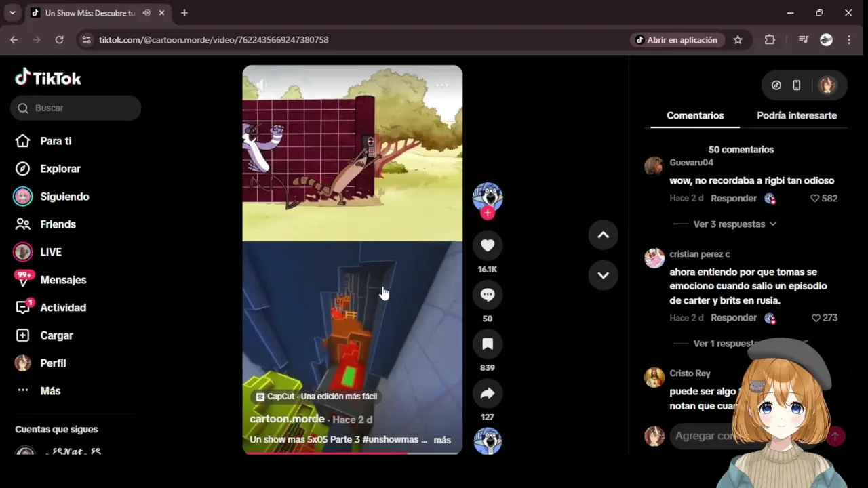
Task: Switch to Podría interesarte tab
Action: pyautogui.click(x=797, y=115)
